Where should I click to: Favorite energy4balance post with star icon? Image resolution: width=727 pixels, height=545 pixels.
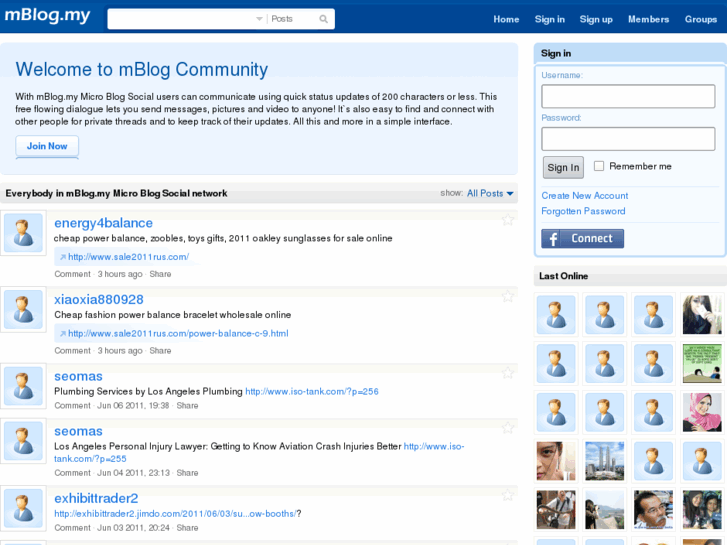click(x=508, y=219)
